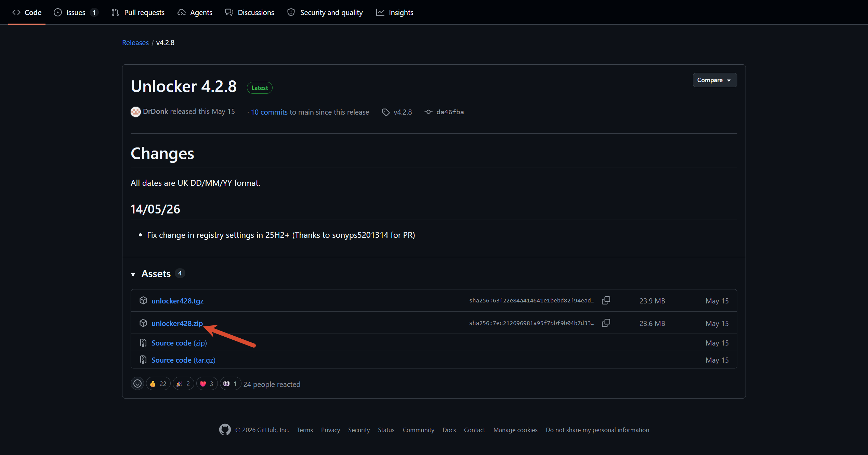Click the 14/05/26 date heading
The image size is (868, 455).
click(155, 209)
